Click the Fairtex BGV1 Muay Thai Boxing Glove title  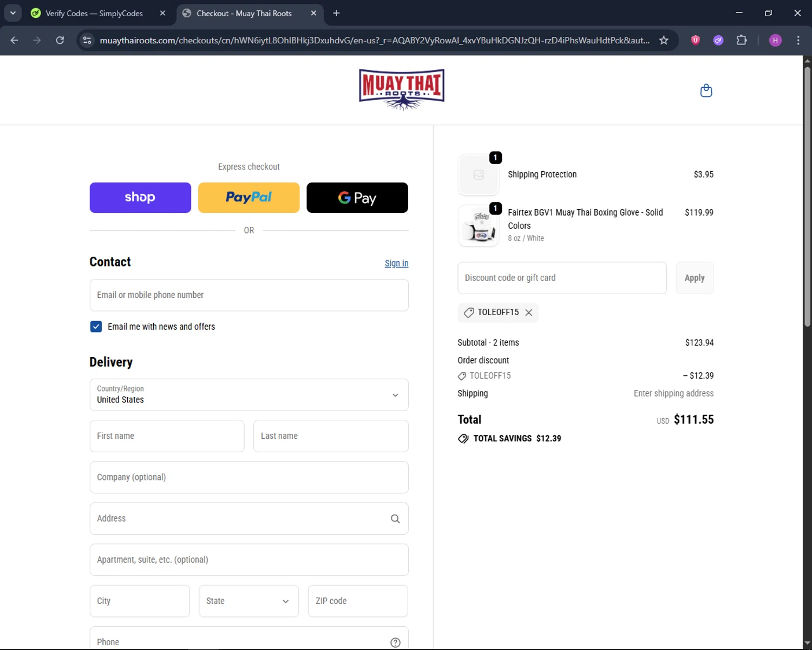585,219
